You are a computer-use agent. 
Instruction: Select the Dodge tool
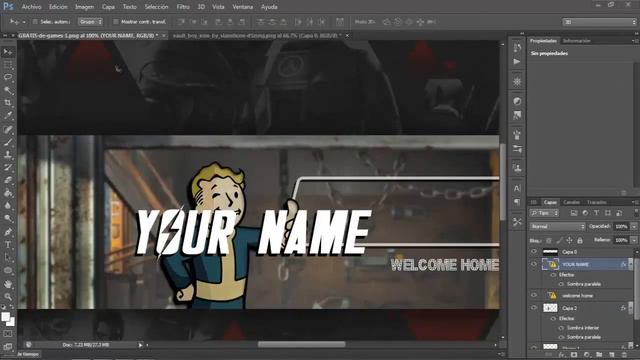[x=8, y=218]
